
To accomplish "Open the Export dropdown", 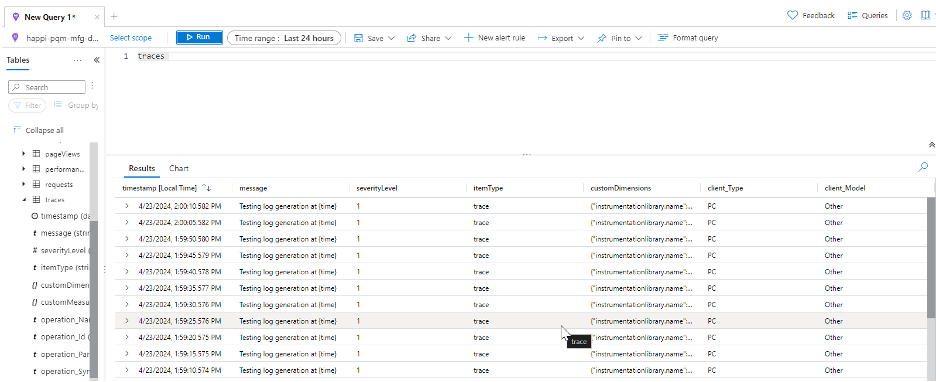I will pyautogui.click(x=561, y=38).
